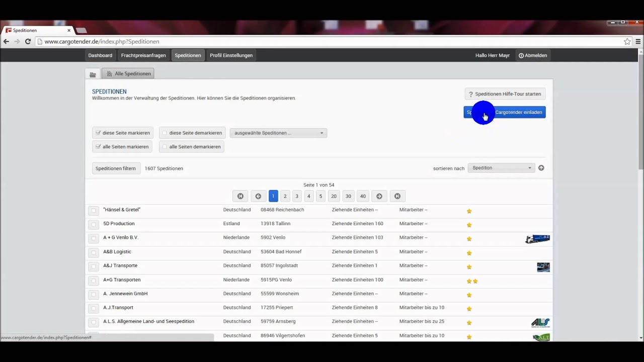Tick checkbox for A&J Transporte
Image resolution: width=644 pixels, height=362 pixels.
94,266
